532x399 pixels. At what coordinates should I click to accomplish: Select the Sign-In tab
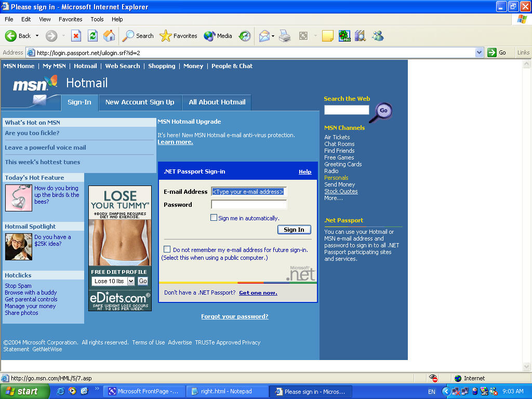click(x=79, y=102)
